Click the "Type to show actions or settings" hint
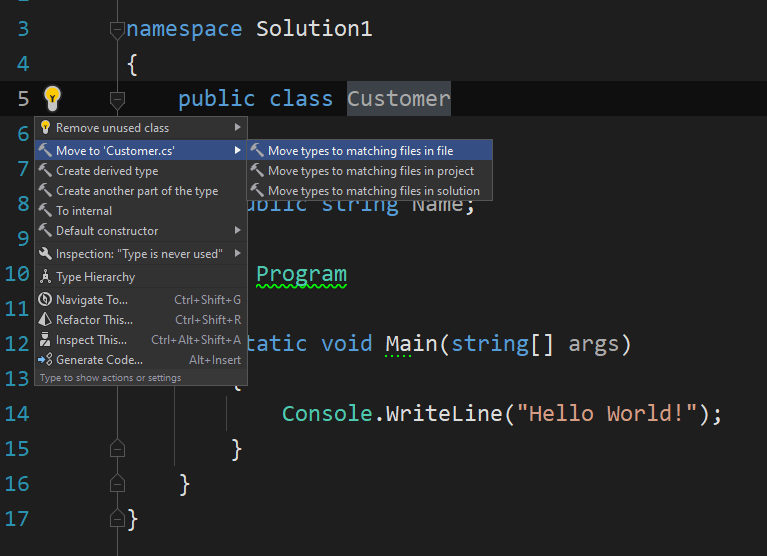The width and height of the screenshot is (767, 556). pyautogui.click(x=111, y=378)
